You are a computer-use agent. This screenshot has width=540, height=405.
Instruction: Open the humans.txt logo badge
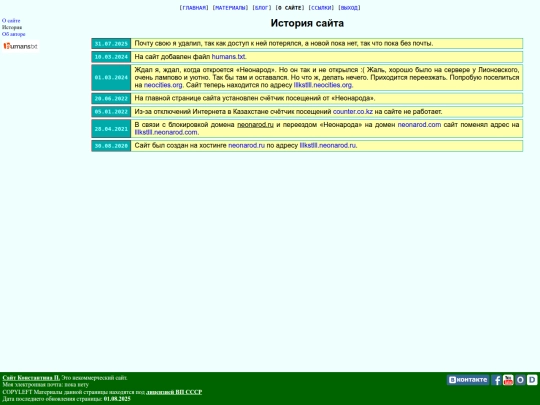click(20, 46)
